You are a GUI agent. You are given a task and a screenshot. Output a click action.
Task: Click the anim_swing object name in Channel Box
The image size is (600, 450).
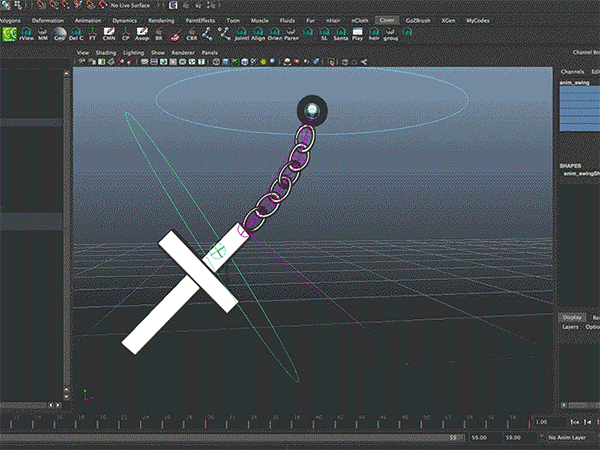pyautogui.click(x=574, y=82)
